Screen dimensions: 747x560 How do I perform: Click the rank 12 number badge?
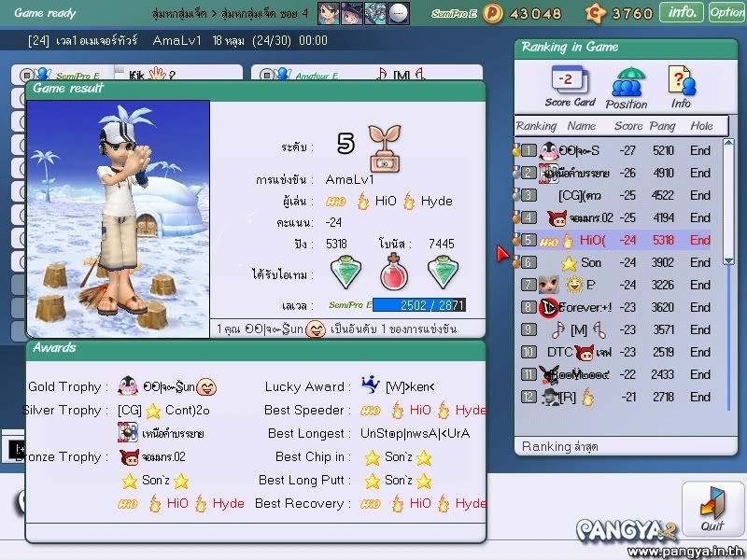click(529, 397)
